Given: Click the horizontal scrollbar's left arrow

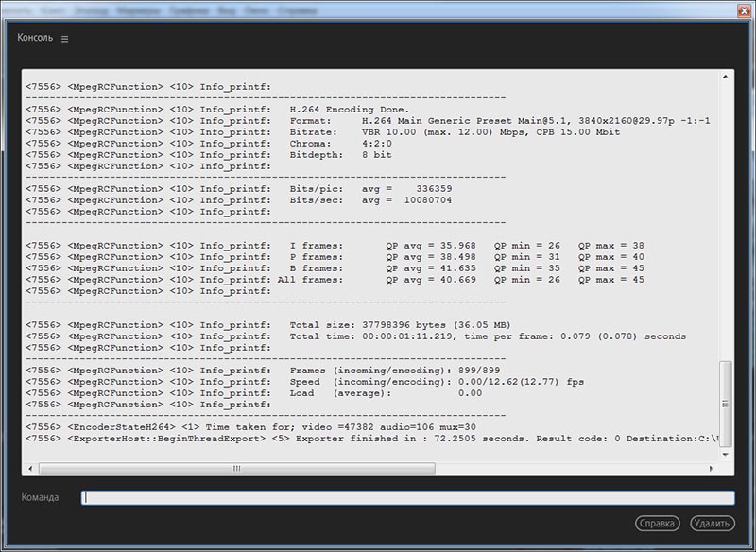Looking at the screenshot, I should point(30,469).
